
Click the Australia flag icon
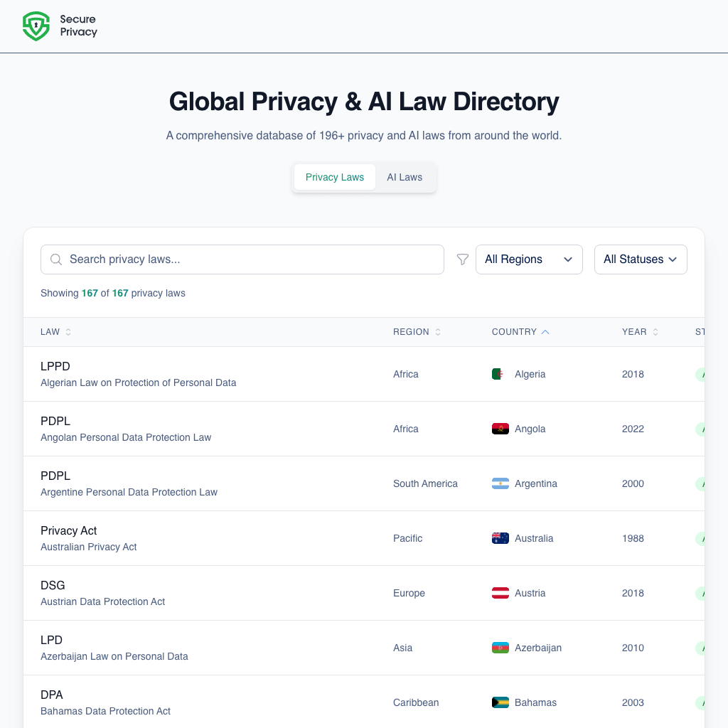[500, 538]
